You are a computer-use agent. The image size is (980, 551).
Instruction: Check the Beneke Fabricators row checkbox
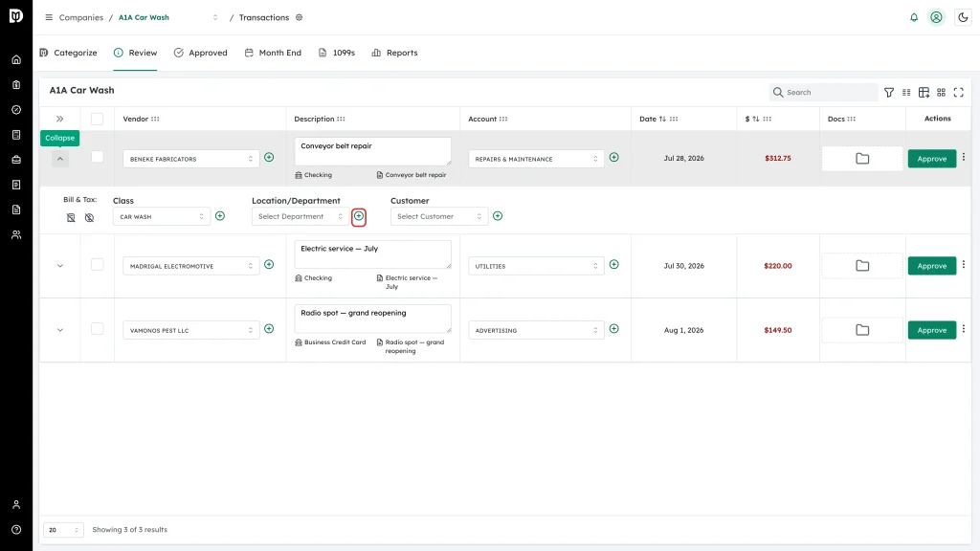[97, 157]
